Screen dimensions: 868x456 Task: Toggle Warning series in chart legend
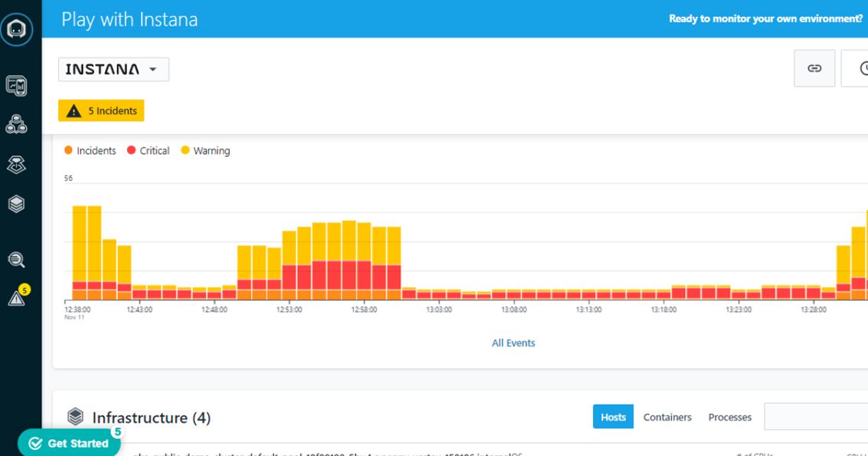(205, 151)
